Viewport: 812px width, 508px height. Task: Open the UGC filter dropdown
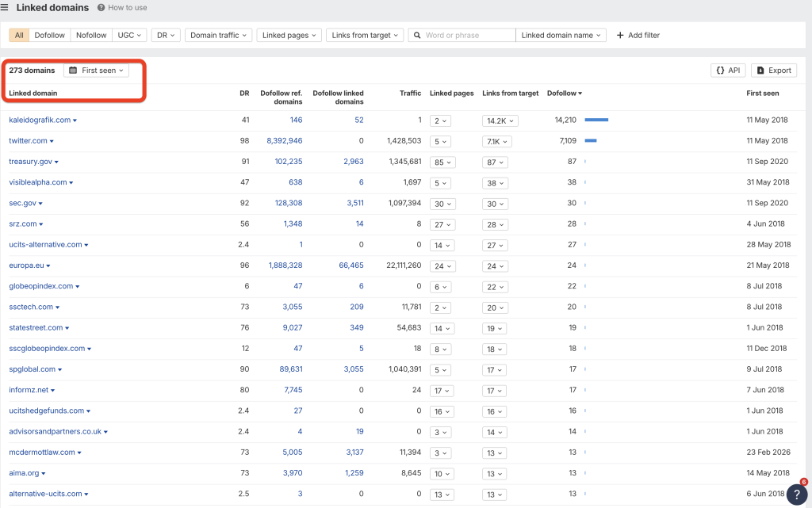coord(129,35)
